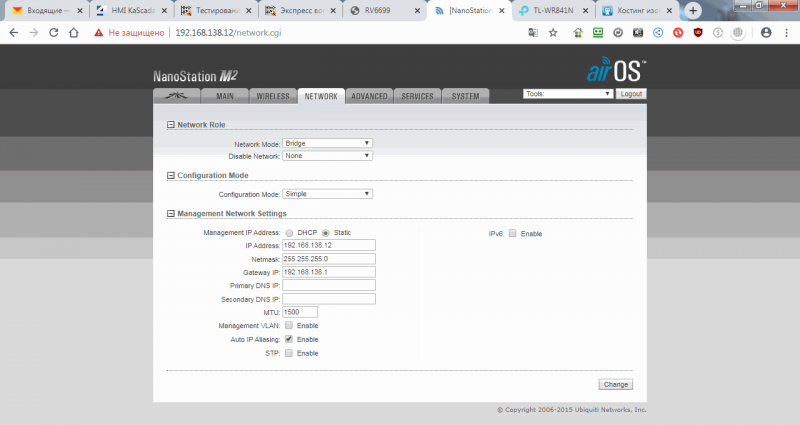Close the RV6699 tab
Screen dimensions: 800x425
point(417,10)
